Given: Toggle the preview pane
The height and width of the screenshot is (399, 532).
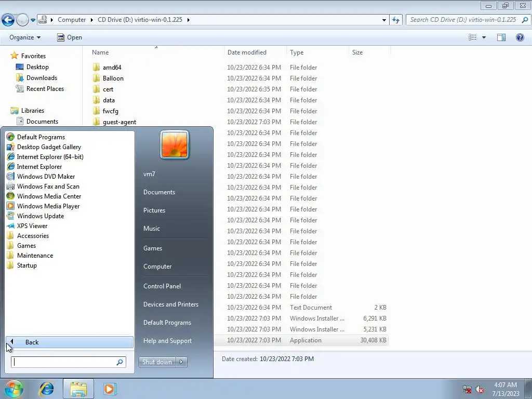Looking at the screenshot, I should coord(501,37).
